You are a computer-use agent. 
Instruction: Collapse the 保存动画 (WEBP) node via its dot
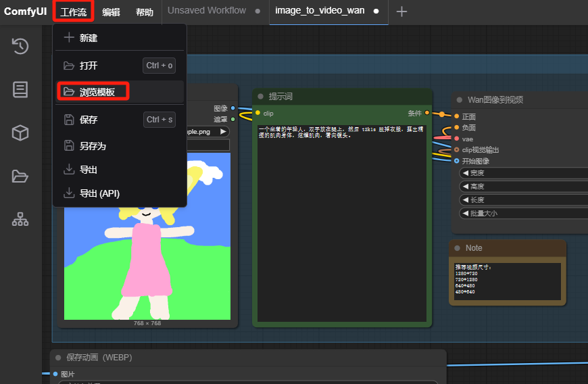point(58,358)
